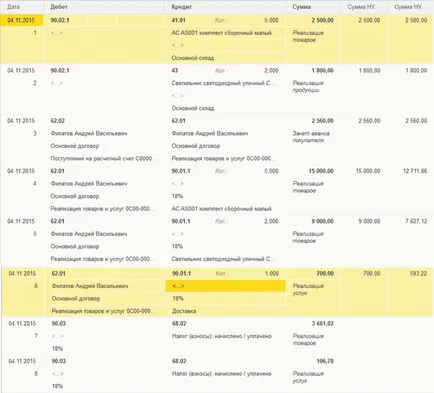Select debit account 62.02 cell
Image resolution: width=434 pixels, height=393 pixels.
click(x=58, y=121)
